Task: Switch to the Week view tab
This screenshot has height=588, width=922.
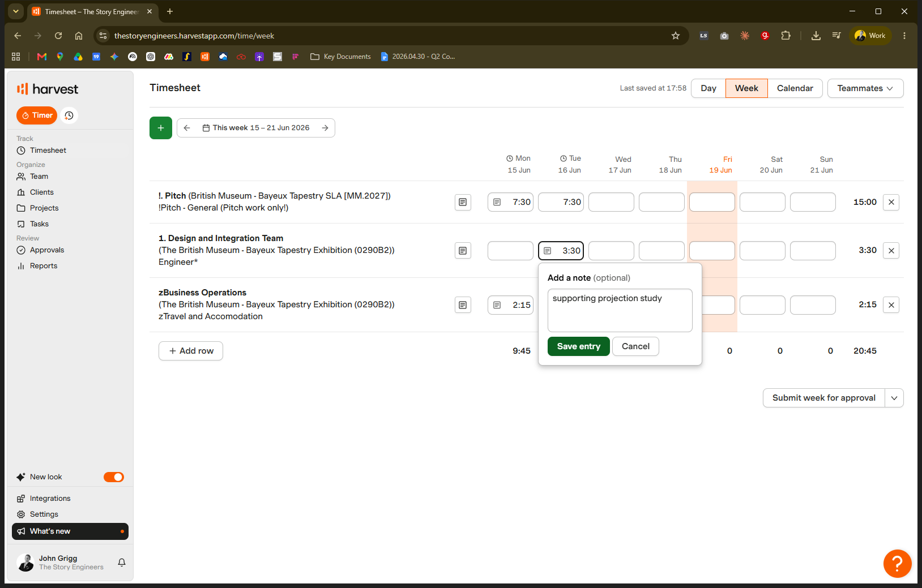Action: tap(746, 88)
